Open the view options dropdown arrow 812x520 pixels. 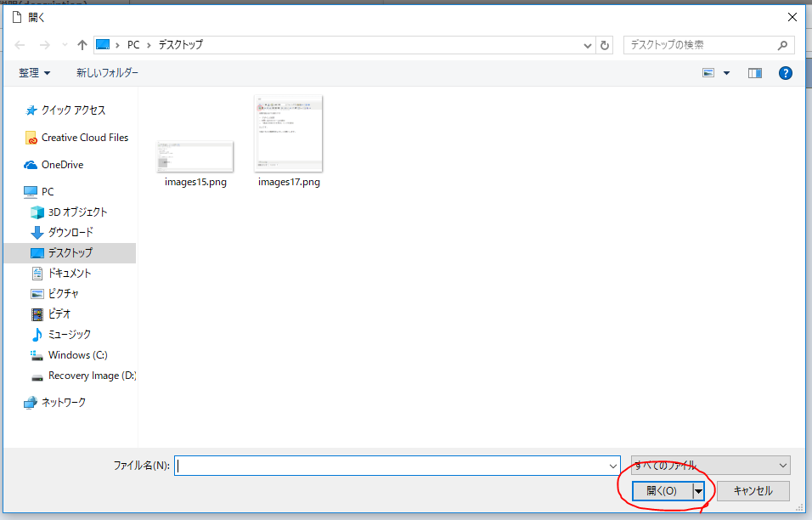coord(727,73)
